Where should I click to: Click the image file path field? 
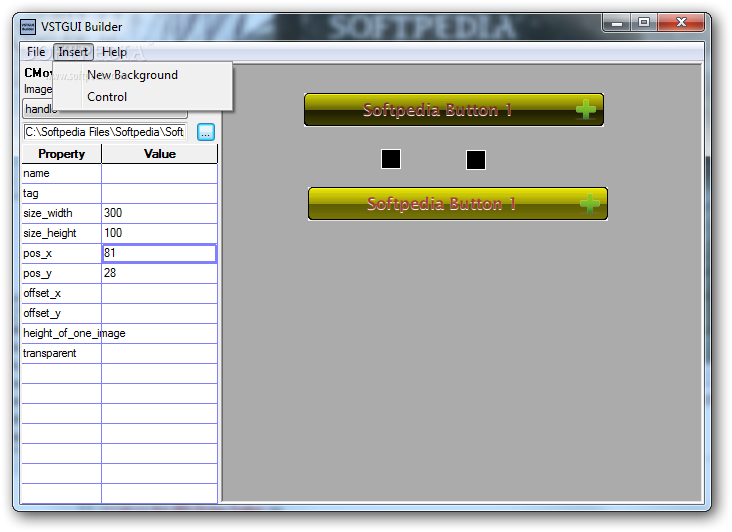point(105,132)
